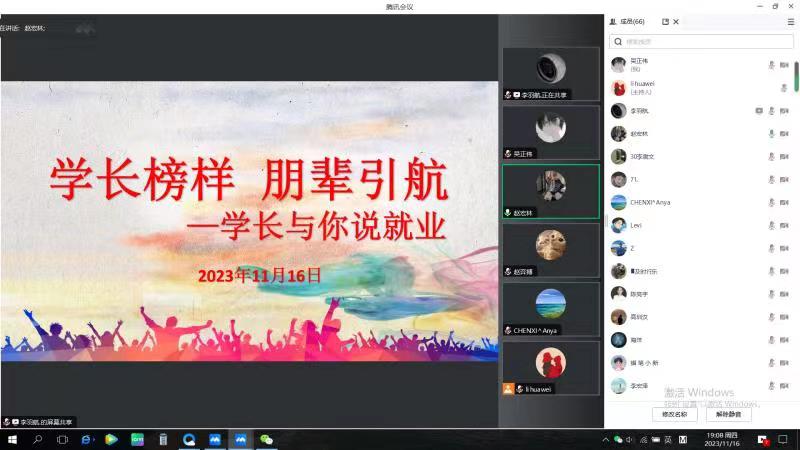Toggle microphone icon for CHENXI^Anya in list

tap(771, 202)
